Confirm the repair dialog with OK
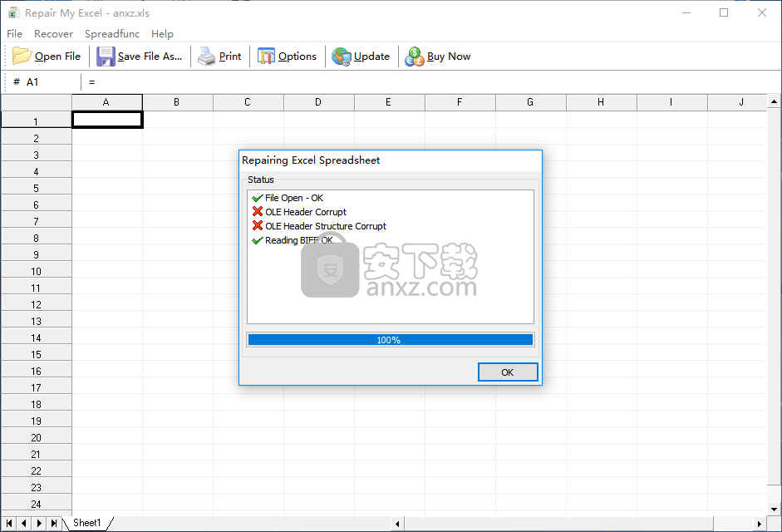 click(508, 372)
